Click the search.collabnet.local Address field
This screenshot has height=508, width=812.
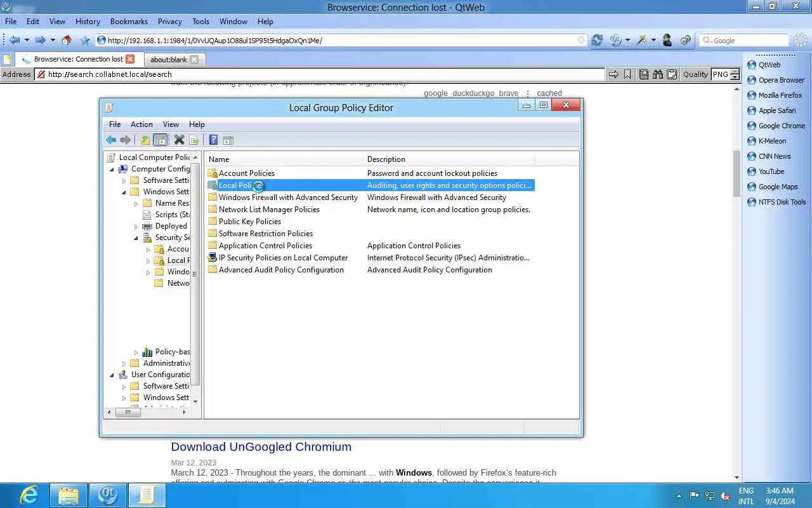tap(320, 74)
